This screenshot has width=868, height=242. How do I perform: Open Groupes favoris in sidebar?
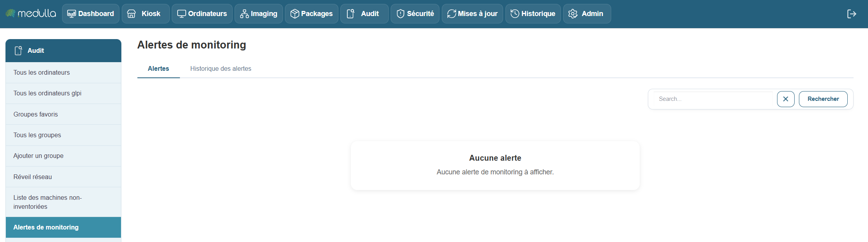point(36,114)
